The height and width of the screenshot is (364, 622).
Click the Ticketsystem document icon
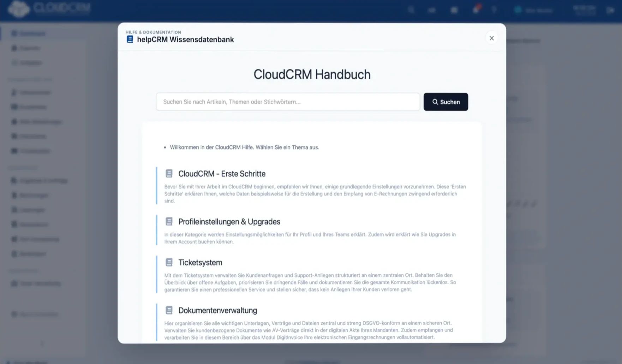169,262
